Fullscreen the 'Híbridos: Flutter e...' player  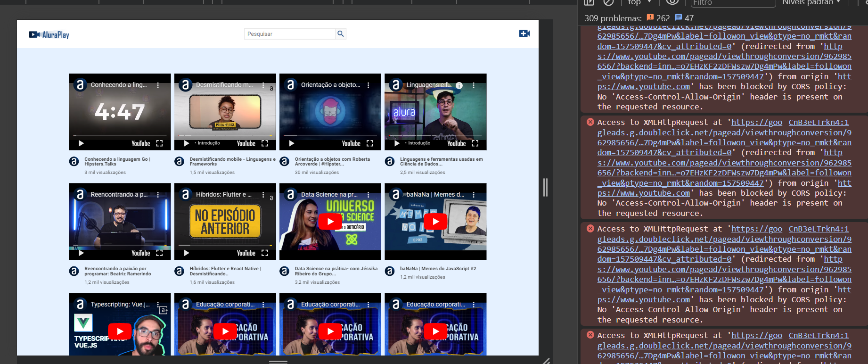click(265, 253)
